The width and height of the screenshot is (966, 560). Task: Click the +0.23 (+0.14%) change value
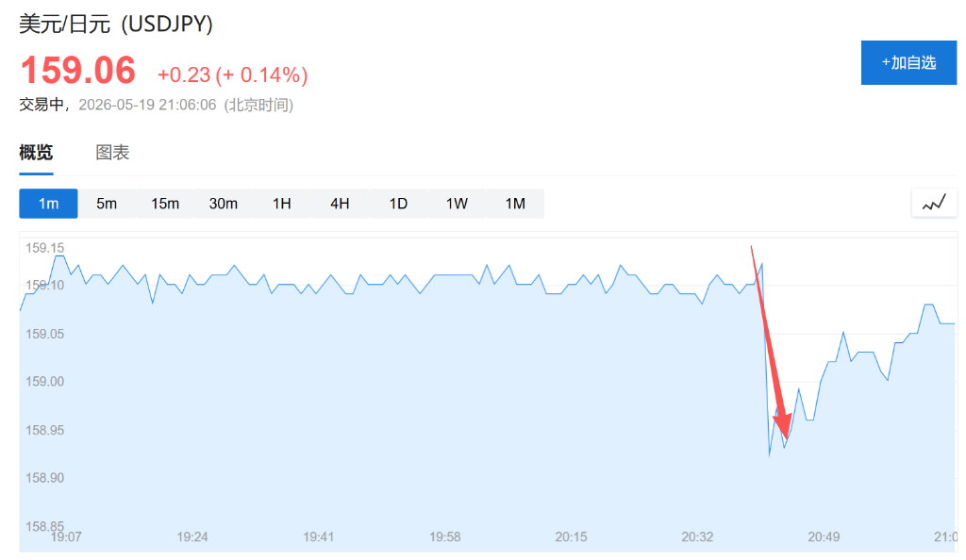click(233, 75)
